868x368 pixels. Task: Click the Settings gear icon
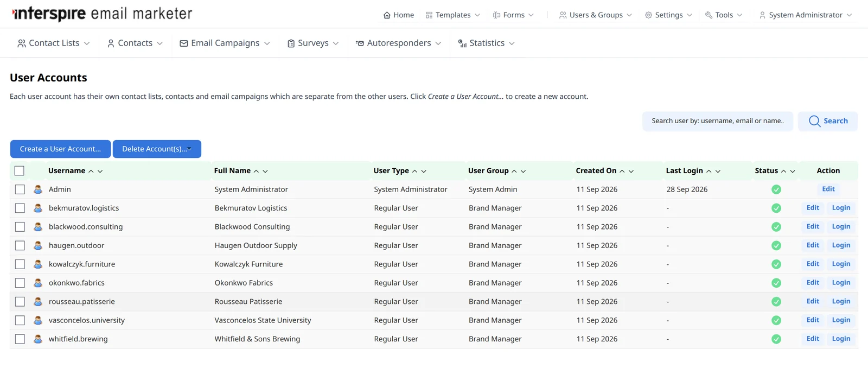pos(648,15)
